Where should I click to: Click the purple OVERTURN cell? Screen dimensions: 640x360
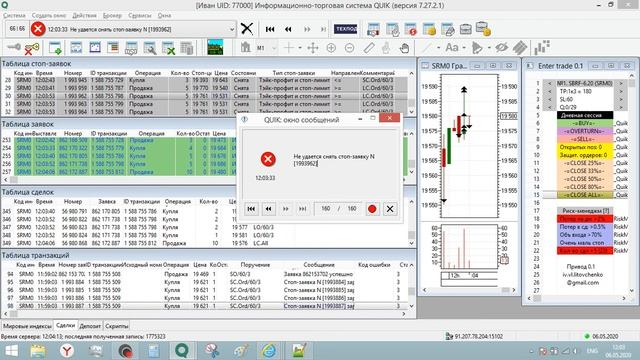(x=584, y=131)
